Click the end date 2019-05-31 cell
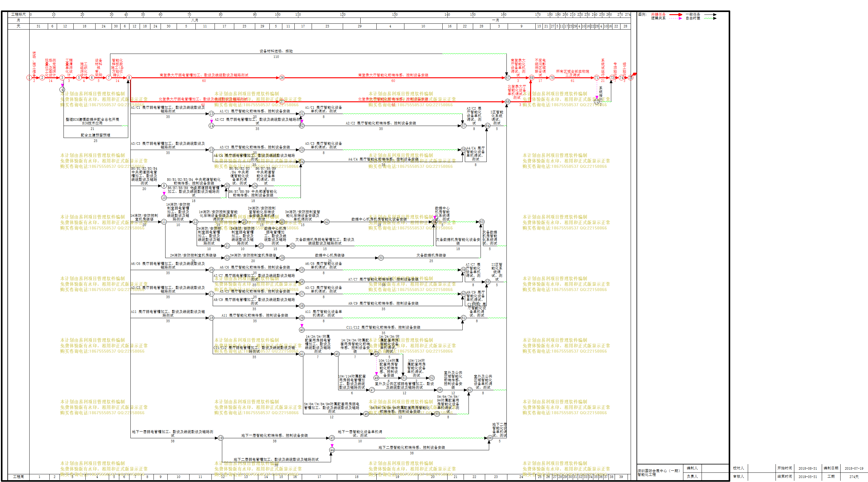868x482 pixels. click(x=807, y=477)
